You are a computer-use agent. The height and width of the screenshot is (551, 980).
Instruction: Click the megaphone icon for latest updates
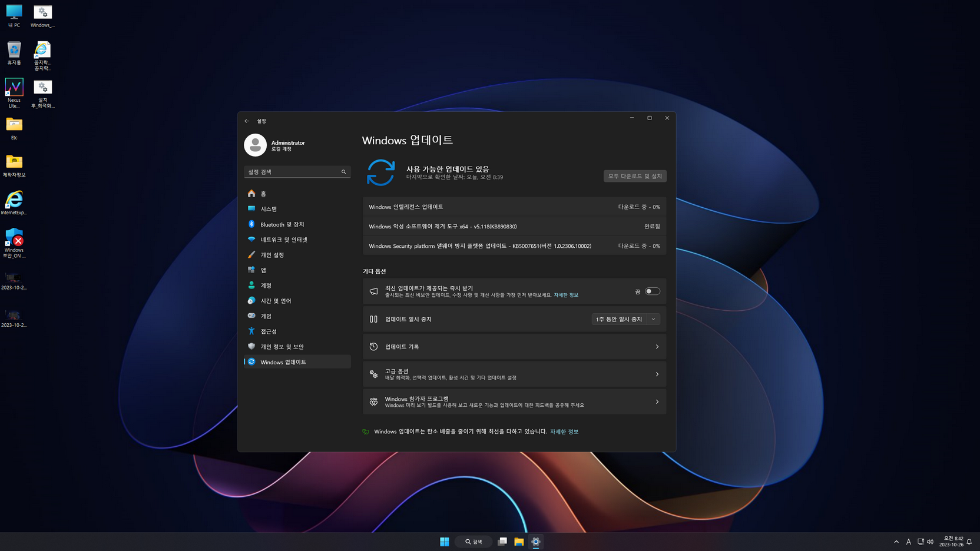[x=373, y=291]
